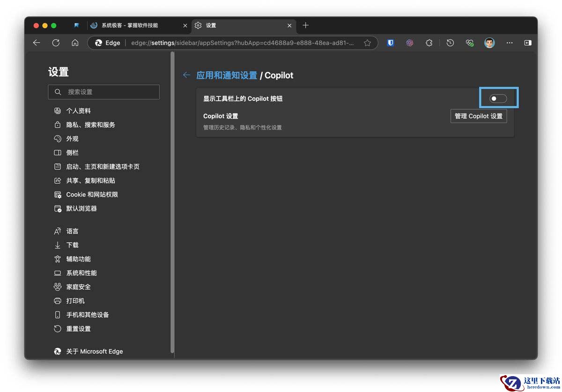Click the pinned tab with blue flag icon
This screenshot has height=392, width=562.
tap(77, 25)
